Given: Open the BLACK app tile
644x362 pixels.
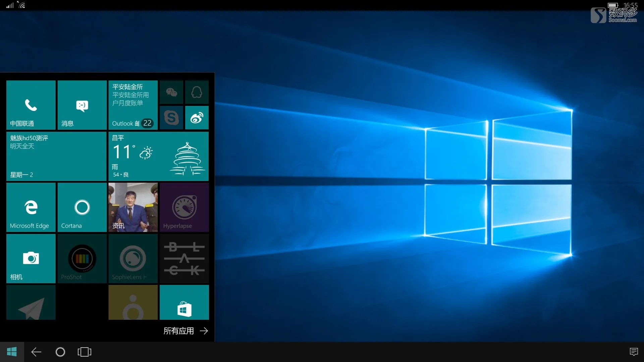Looking at the screenshot, I should 184,258.
